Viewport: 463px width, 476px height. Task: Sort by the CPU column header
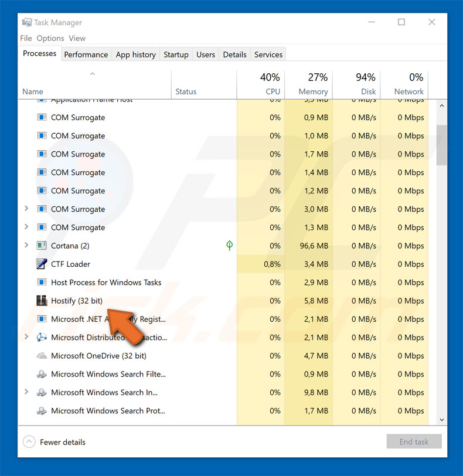click(261, 85)
